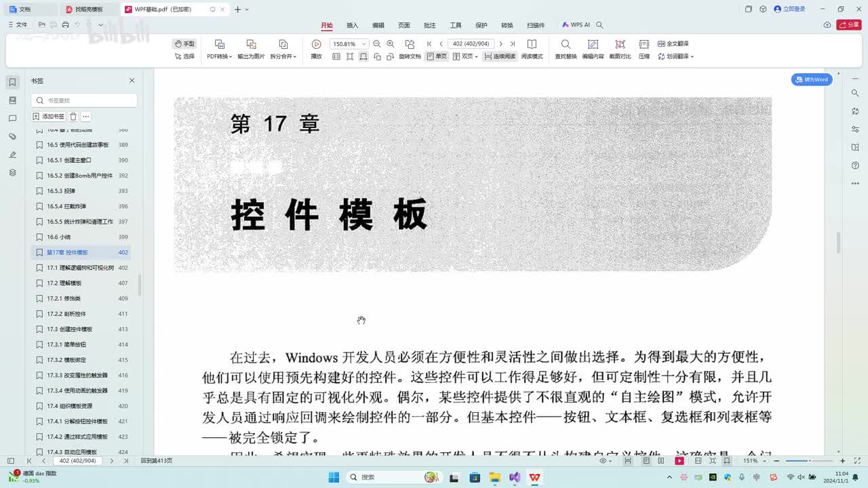Jump to last page arrow in toolbar
This screenshot has width=868, height=488.
pyautogui.click(x=513, y=44)
